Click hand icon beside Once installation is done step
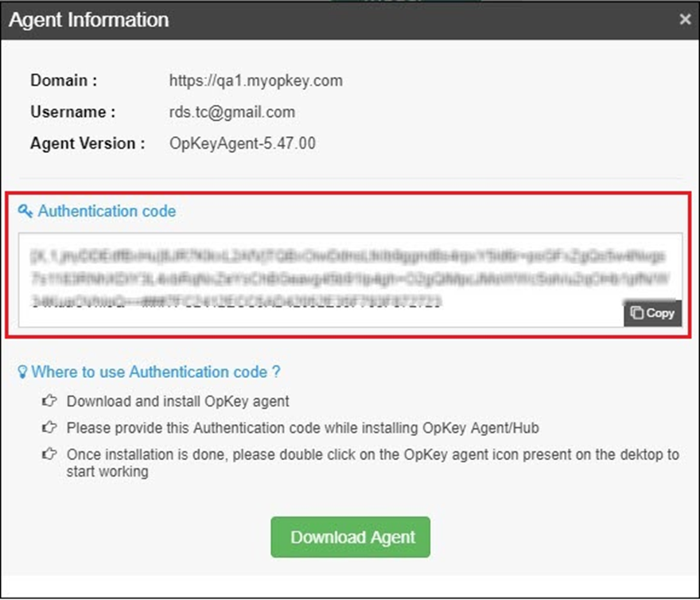The height and width of the screenshot is (600, 700). [49, 454]
